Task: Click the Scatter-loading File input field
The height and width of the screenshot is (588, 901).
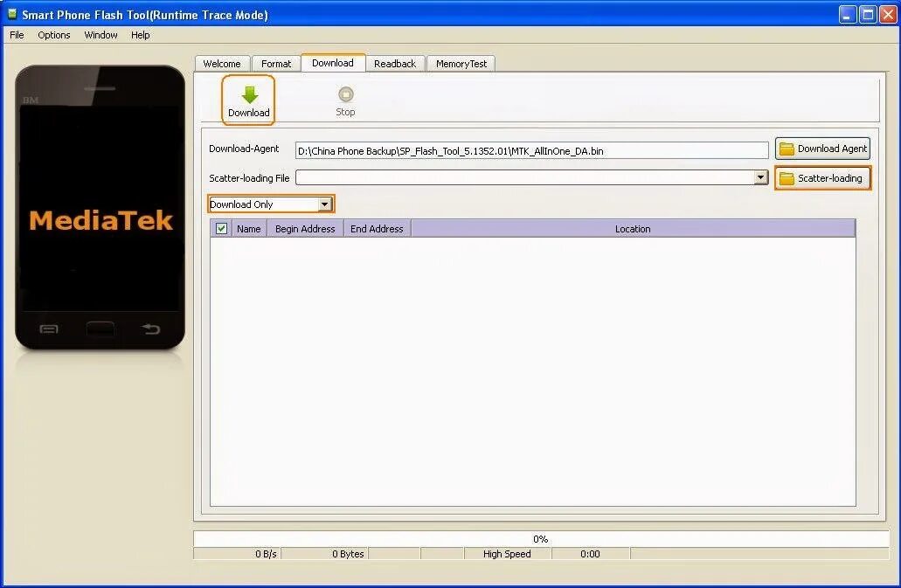Action: pos(524,177)
